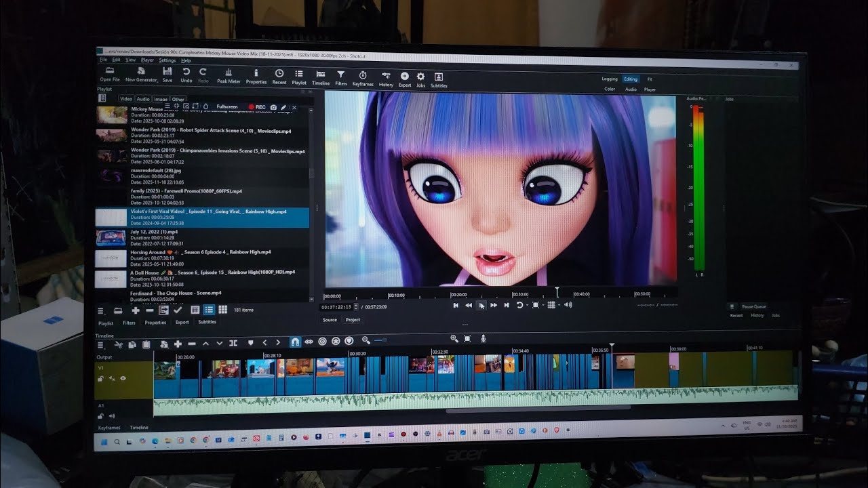Viewport: 868px width, 488px height.
Task: Open the File menu
Action: point(103,60)
